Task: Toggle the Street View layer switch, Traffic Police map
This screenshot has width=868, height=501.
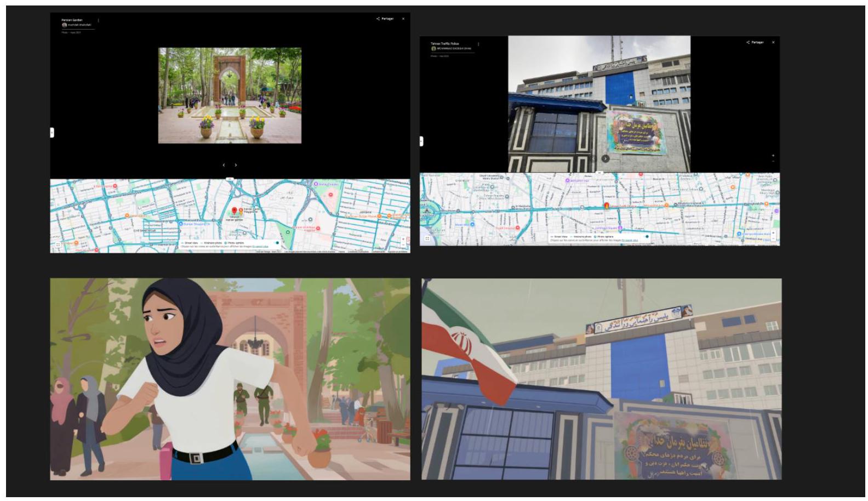Action: pyautogui.click(x=647, y=236)
